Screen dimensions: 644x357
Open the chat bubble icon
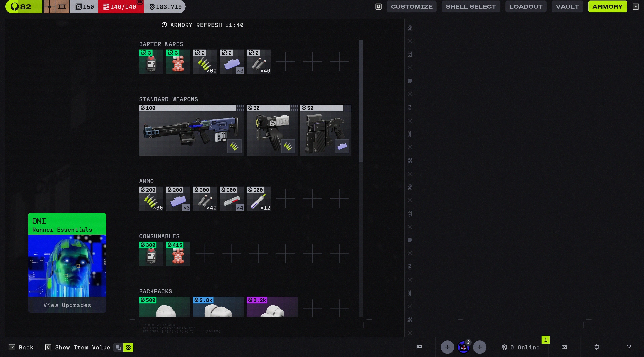click(x=419, y=347)
